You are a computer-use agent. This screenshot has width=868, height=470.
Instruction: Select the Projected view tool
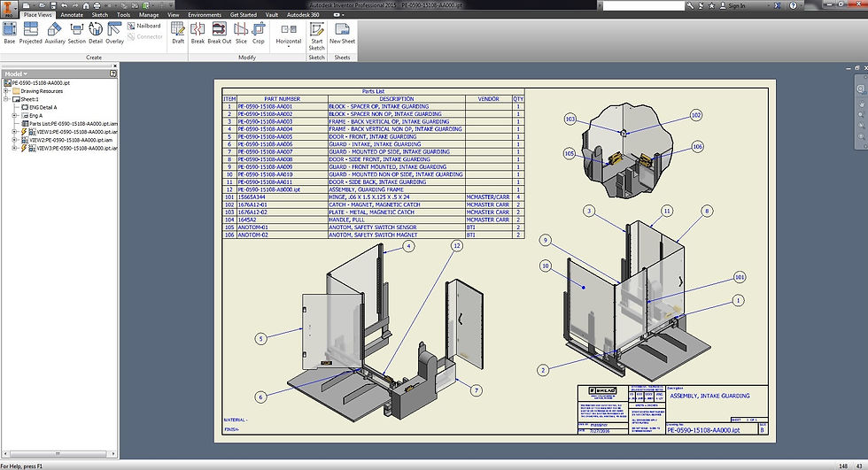point(30,33)
